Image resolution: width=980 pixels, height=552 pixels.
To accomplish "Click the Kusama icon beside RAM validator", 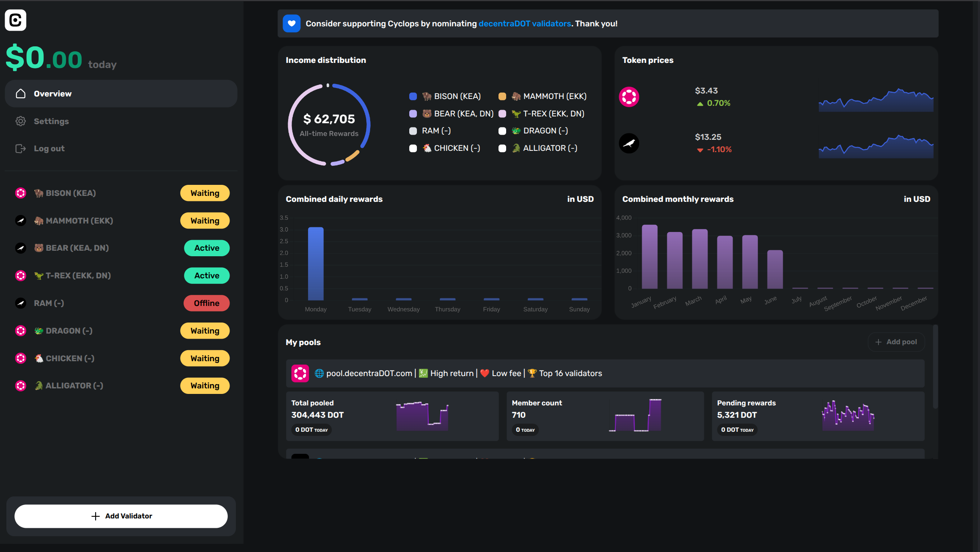I will point(20,303).
